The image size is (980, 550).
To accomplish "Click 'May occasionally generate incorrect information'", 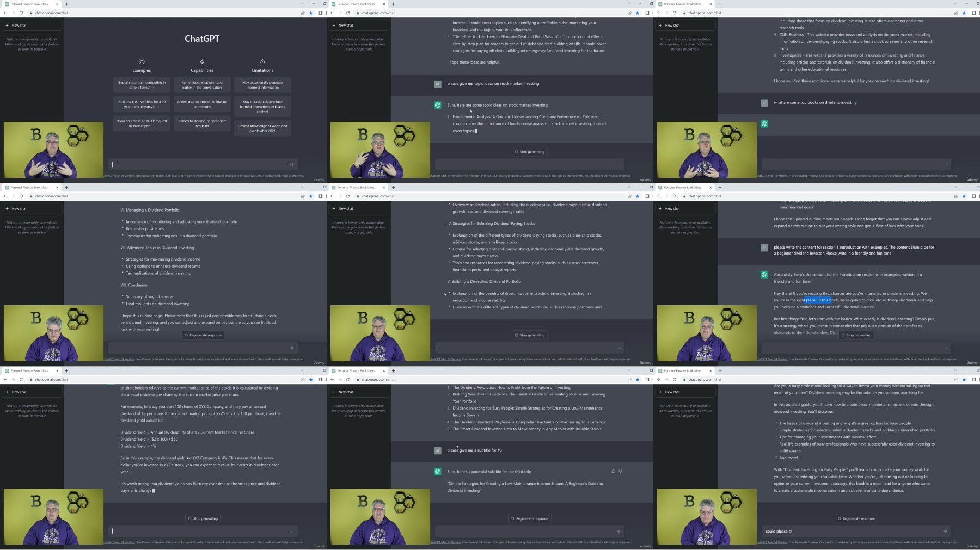I will point(262,85).
